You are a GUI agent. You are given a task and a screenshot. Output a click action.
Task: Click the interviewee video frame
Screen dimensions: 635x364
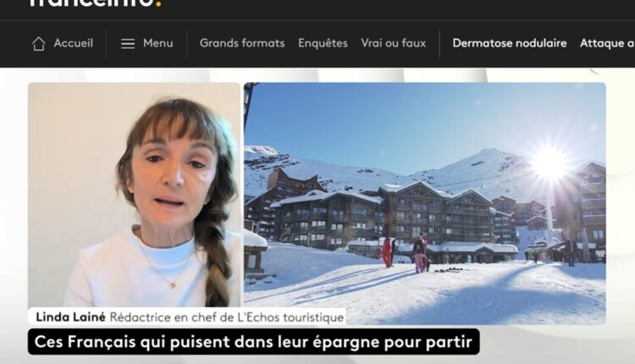134,195
